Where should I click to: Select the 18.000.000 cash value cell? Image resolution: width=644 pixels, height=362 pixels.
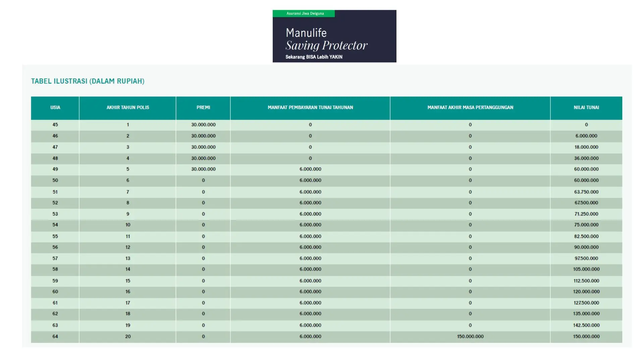586,147
